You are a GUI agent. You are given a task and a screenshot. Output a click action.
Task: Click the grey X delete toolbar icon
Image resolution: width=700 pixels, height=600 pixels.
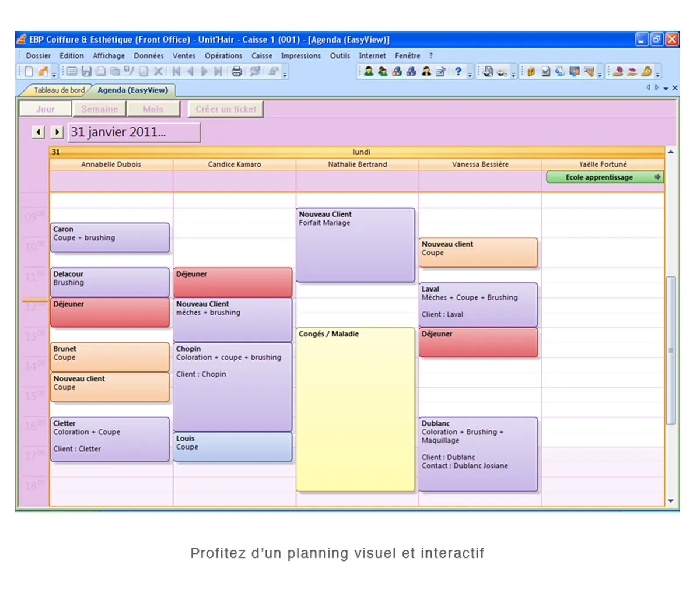(157, 72)
